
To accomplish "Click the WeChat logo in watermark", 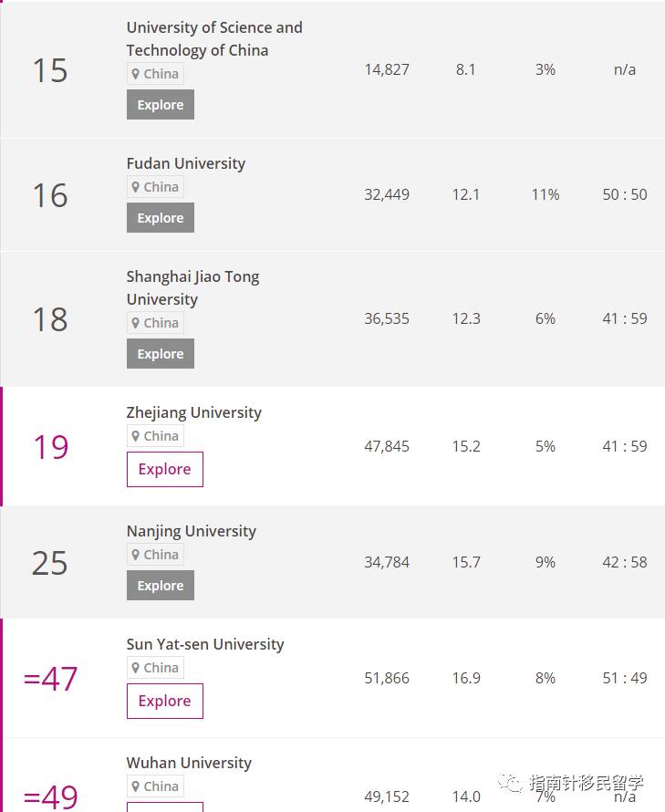I will [x=510, y=783].
